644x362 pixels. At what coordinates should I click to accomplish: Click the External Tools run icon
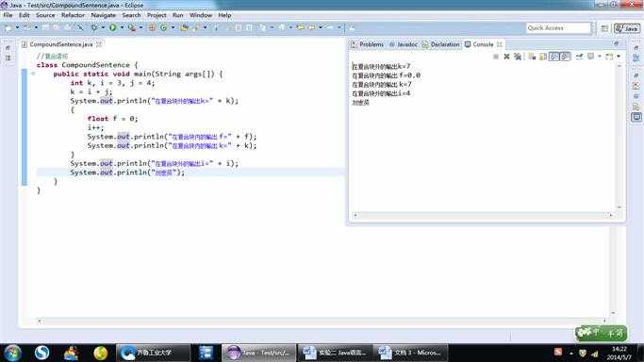(131, 27)
